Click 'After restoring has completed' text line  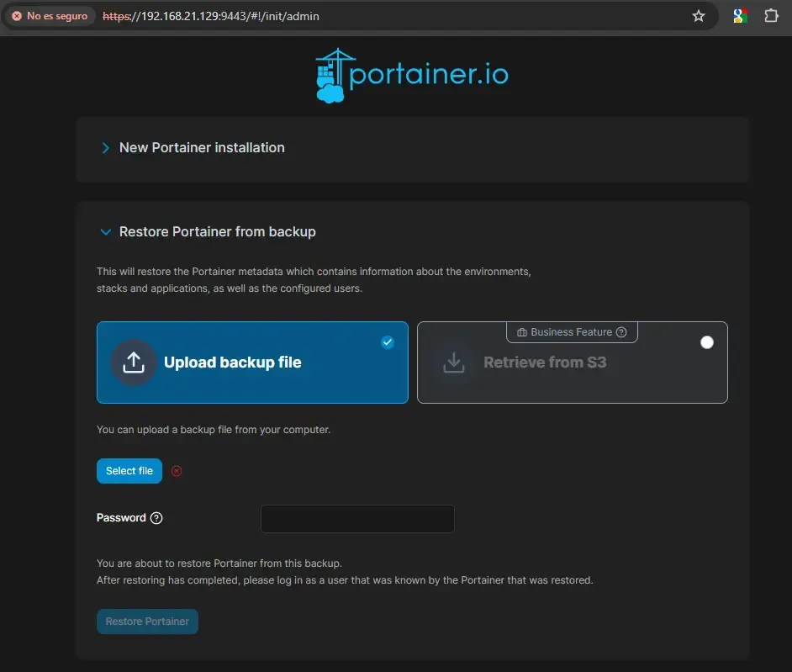tap(345, 580)
